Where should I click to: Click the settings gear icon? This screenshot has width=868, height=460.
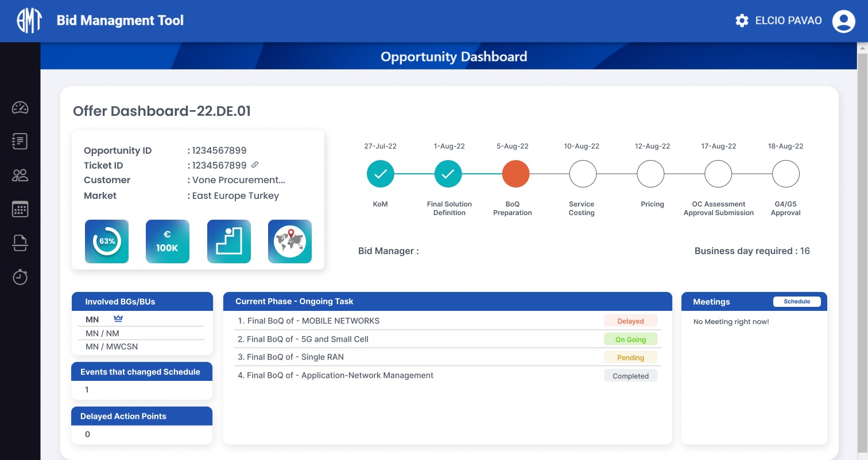tap(742, 21)
